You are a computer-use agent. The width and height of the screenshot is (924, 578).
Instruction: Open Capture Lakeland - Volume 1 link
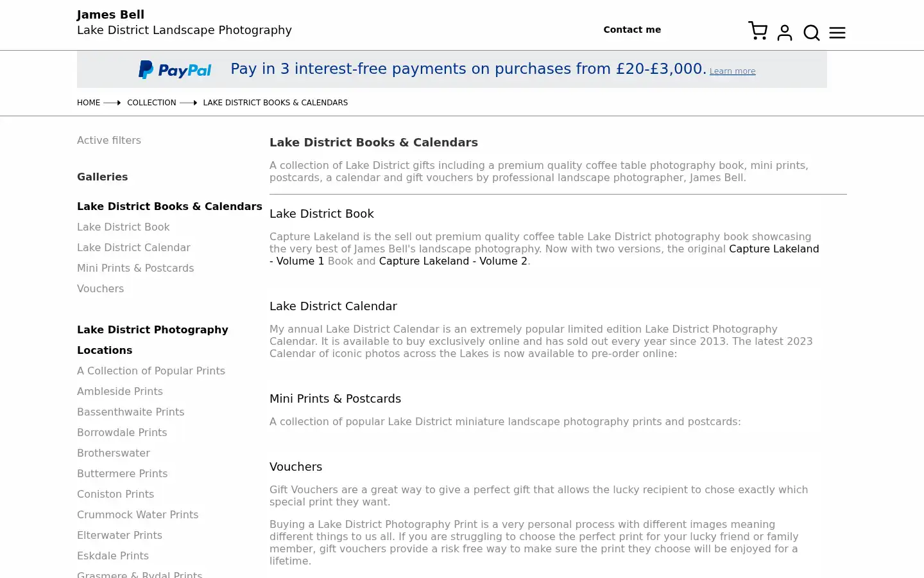tap(544, 255)
